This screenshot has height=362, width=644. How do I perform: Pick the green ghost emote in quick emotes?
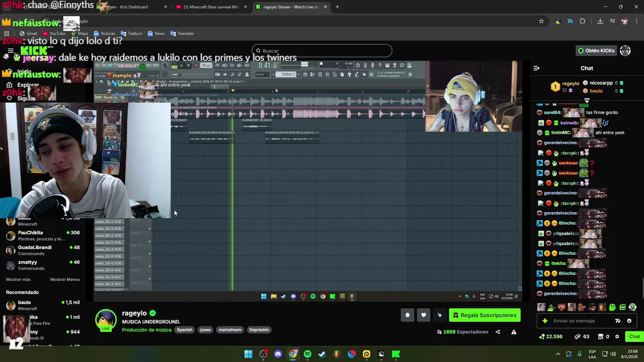612,307
